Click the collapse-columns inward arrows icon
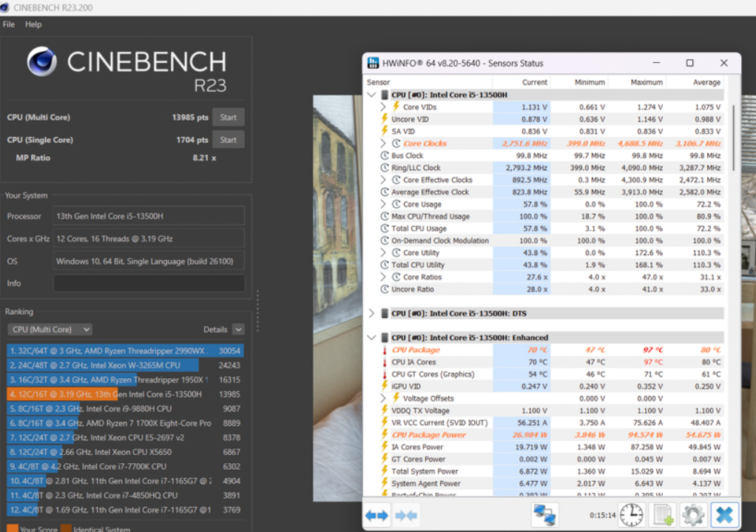Screen dimensions: 756x532 coord(406,514)
